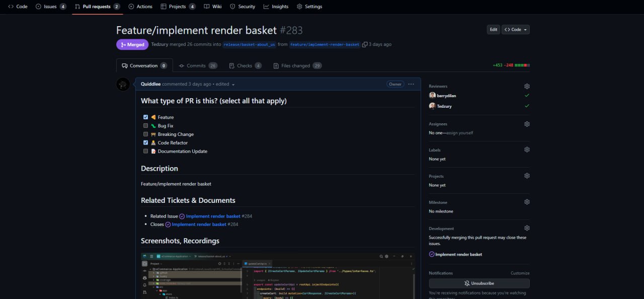Click Quiddlee's avatar image

coord(123,84)
